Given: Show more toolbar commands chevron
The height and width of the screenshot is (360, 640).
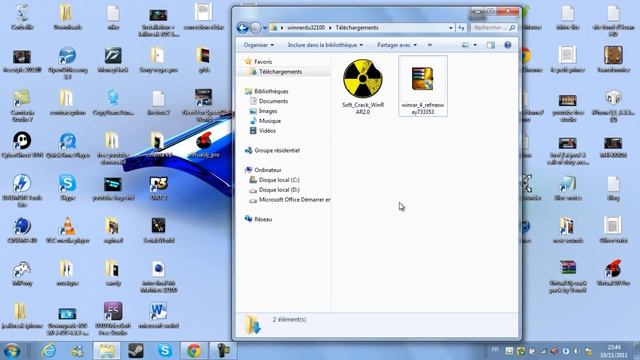Looking at the screenshot, I should [x=430, y=45].
